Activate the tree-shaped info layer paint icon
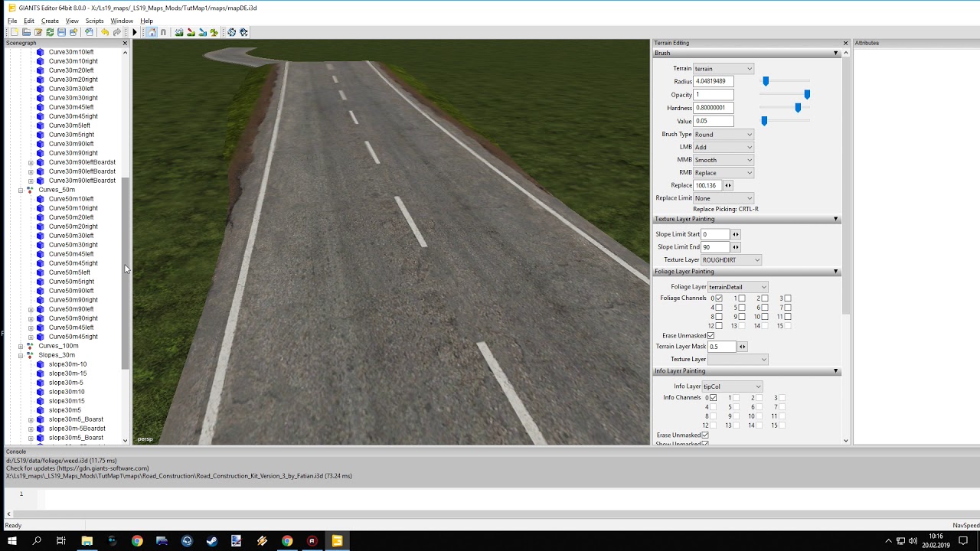Viewport: 980px width, 551px height. (214, 32)
